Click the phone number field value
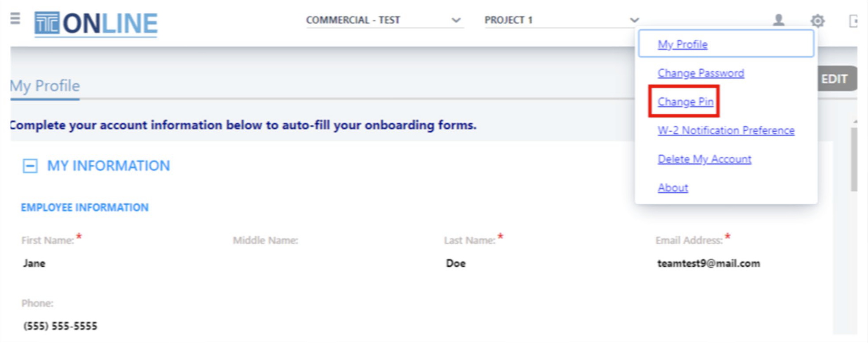 (60, 326)
